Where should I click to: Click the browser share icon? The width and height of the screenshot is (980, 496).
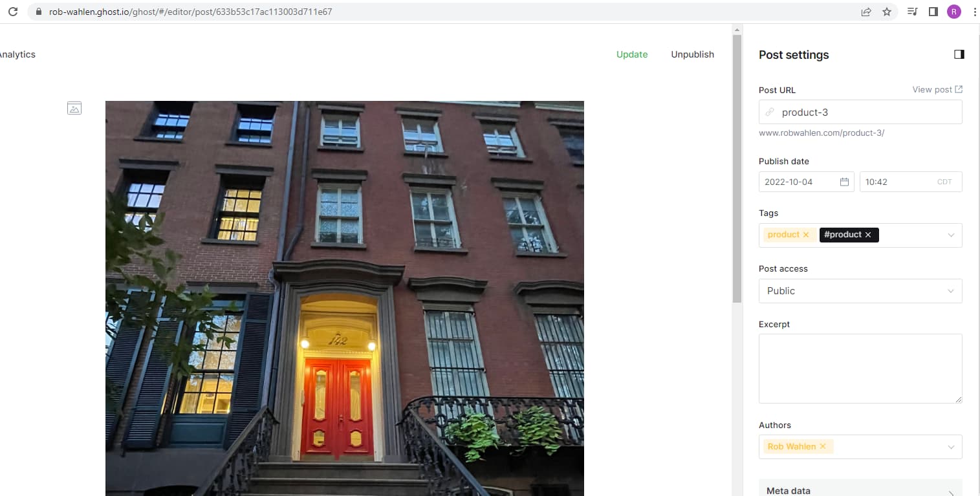tap(866, 12)
